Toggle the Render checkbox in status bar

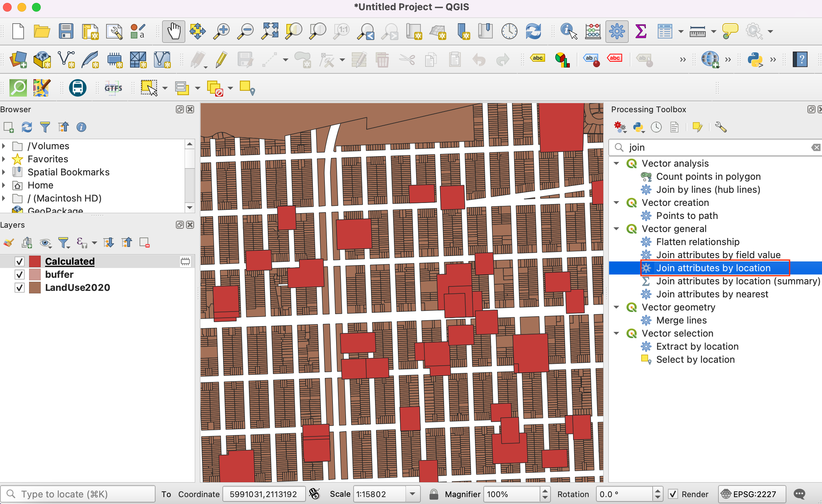(x=673, y=494)
